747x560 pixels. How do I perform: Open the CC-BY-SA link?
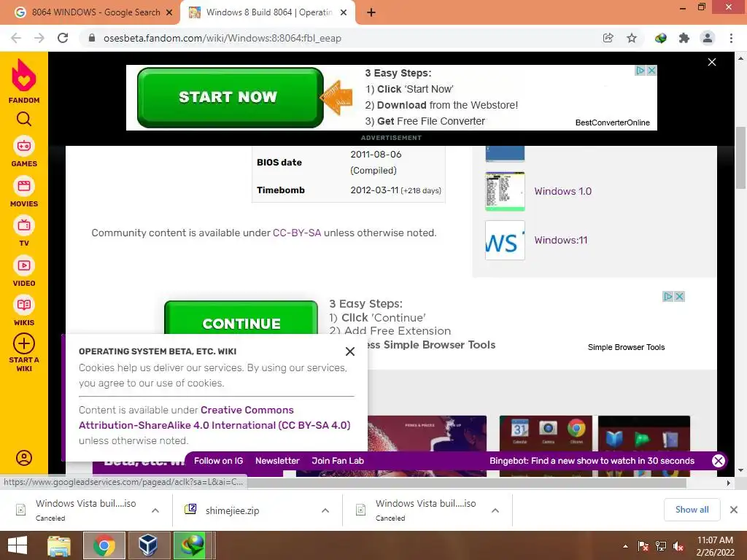(x=297, y=233)
